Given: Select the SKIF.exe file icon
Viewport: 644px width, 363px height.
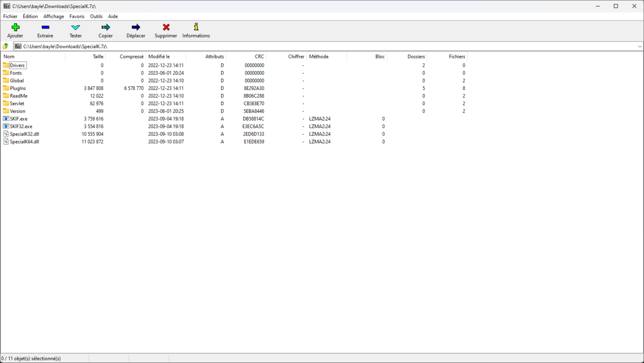Looking at the screenshot, I should [x=6, y=118].
